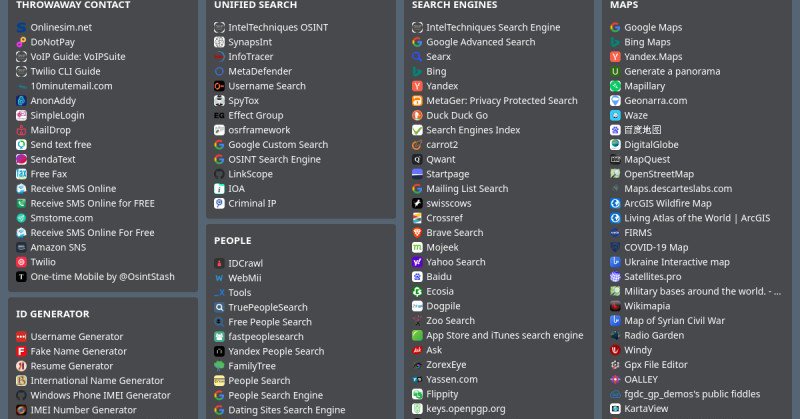This screenshot has height=419, width=800.
Task: Open the SimpleLogin link
Action: pos(58,116)
